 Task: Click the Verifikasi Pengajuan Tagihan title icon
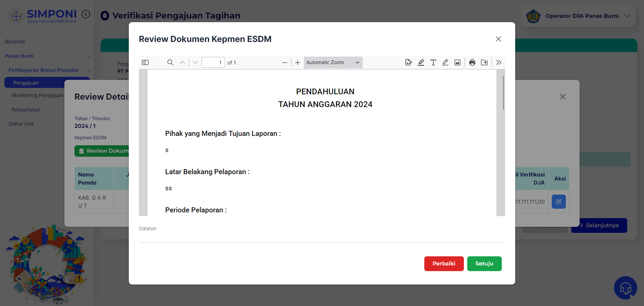[105, 15]
